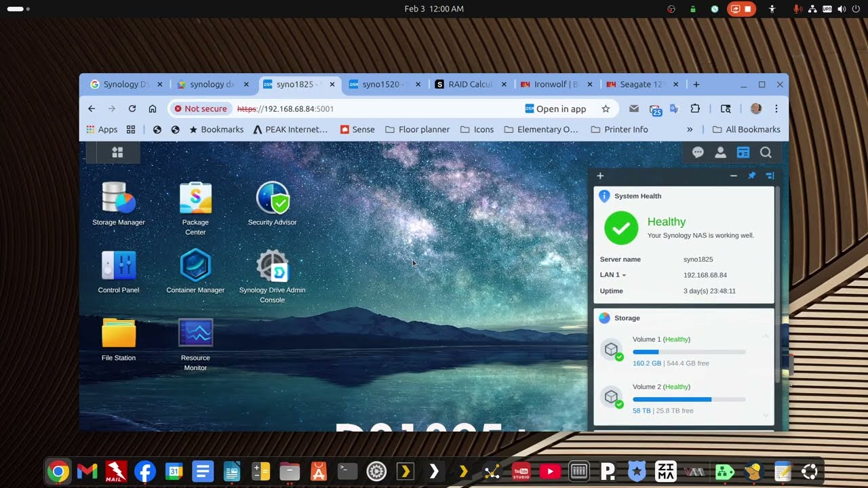Open Gmail from the dock

point(87,471)
